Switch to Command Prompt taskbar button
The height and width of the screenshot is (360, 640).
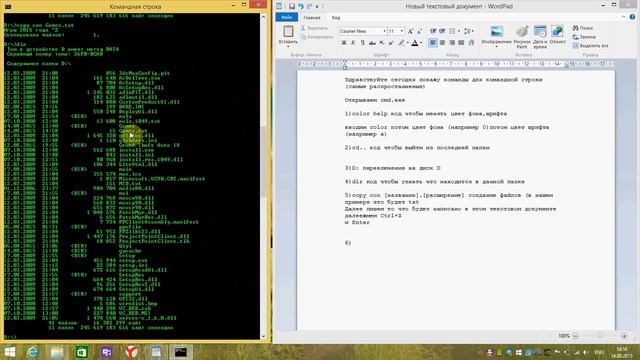tap(180, 352)
